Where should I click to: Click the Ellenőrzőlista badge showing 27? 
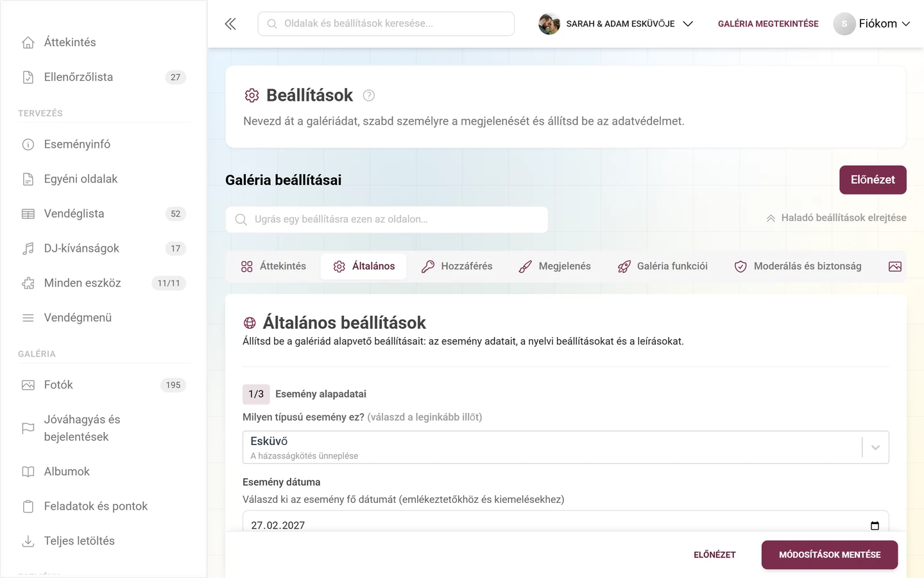(x=176, y=77)
